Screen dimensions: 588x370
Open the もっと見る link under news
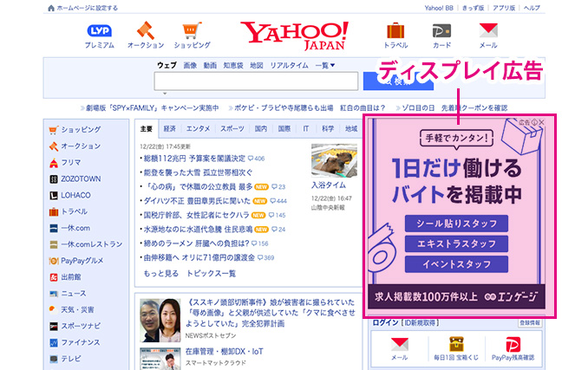click(160, 273)
